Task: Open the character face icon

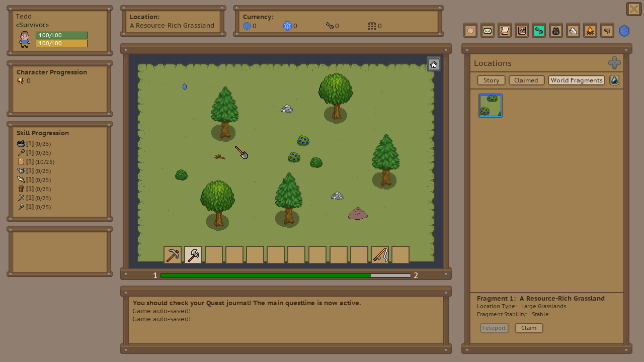Action: [470, 31]
